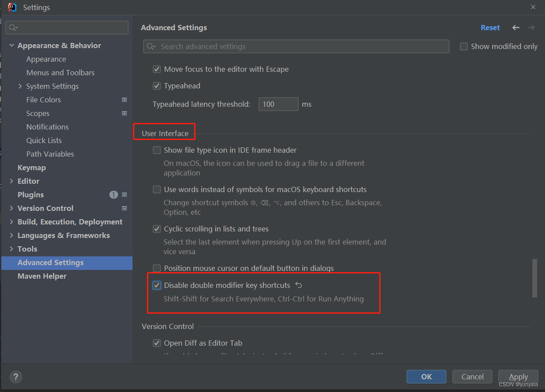545x392 pixels.
Task: Click the Cancel button
Action: pos(472,377)
